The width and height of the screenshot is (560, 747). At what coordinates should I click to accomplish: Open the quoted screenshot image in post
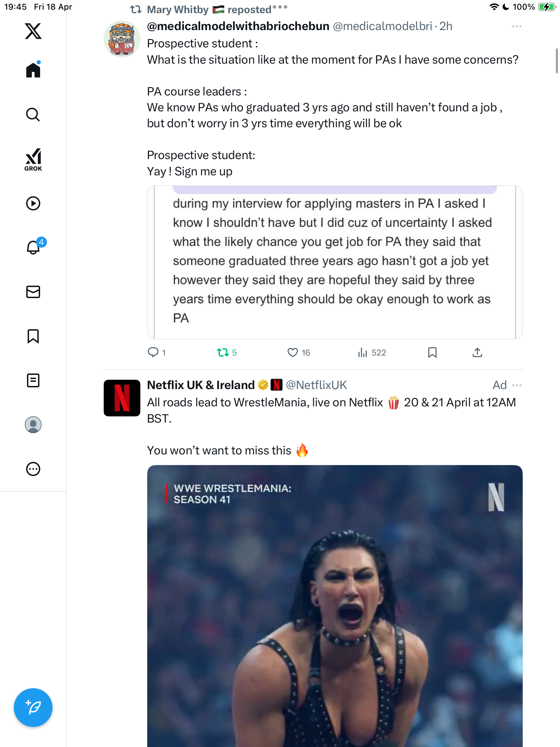(335, 262)
